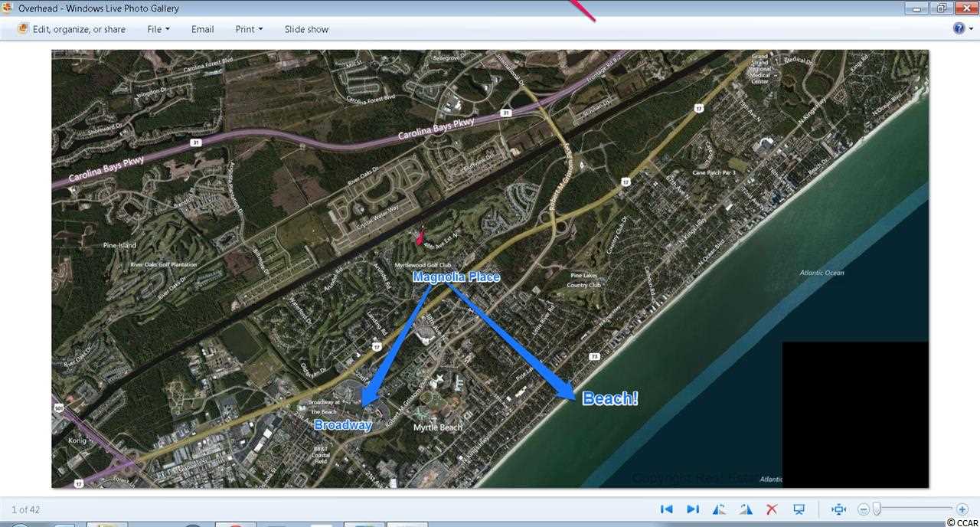Expand the Help dropdown arrow
This screenshot has width=980, height=527.
coord(971,29)
